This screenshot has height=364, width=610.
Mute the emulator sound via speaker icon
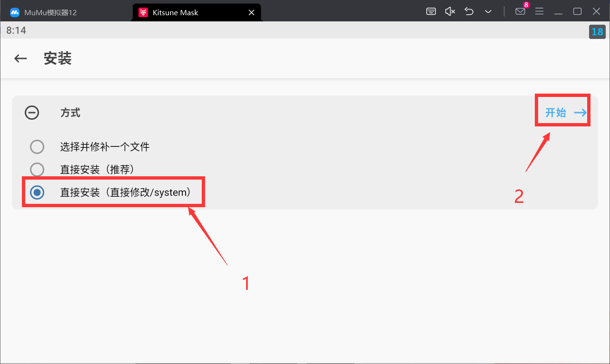click(x=450, y=11)
